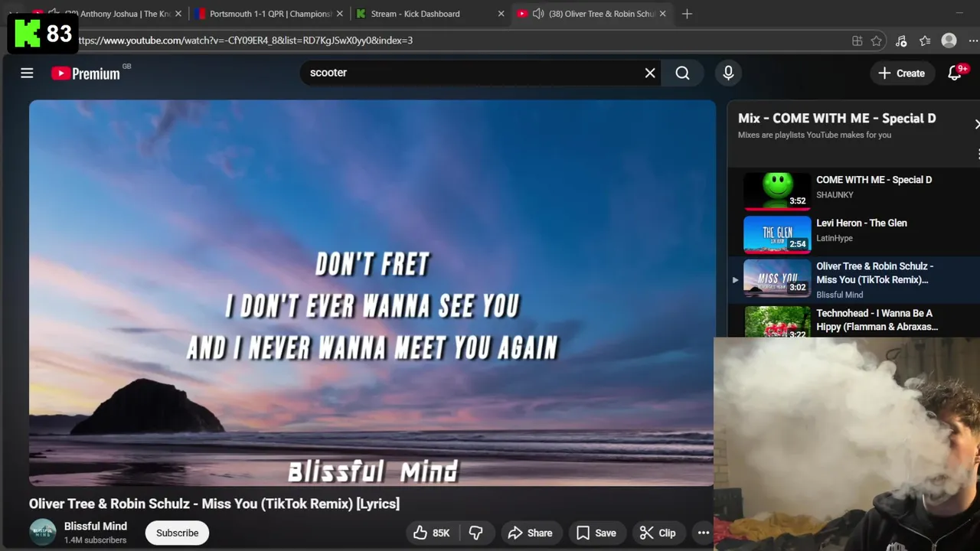Favorite this page using star icon

coord(876,41)
